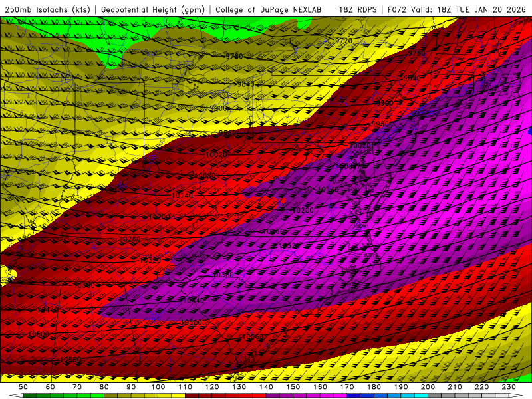Click the 'Geopotential Height (gpm)' header text
Screen dimensions: 532x399
(x=153, y=10)
